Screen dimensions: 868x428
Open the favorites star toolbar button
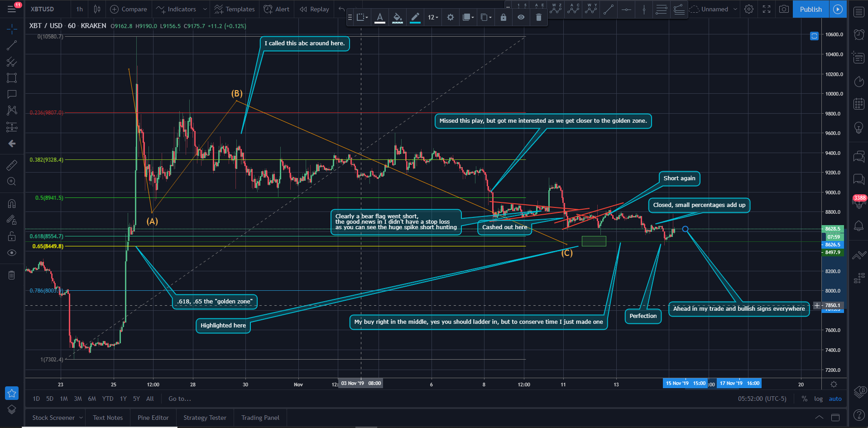tap(12, 393)
